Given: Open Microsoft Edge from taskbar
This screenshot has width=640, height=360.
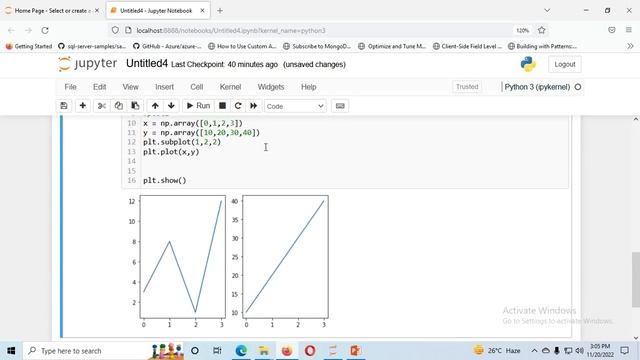Looking at the screenshot, I should point(241,351).
